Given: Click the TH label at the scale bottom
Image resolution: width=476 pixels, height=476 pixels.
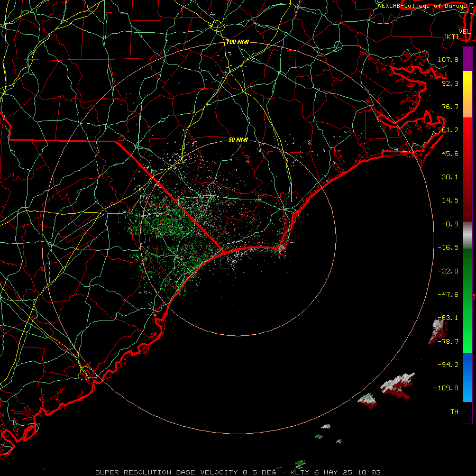Looking at the screenshot, I should point(454,412).
